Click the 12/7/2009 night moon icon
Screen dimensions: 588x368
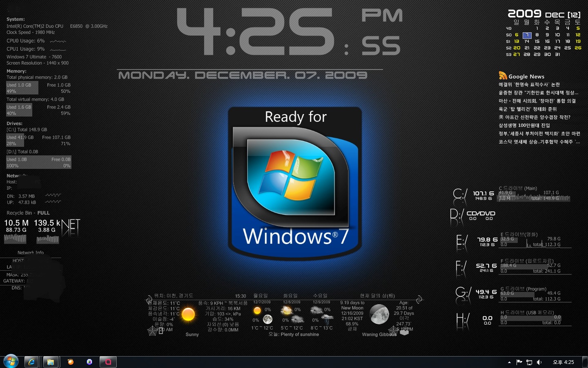pyautogui.click(x=268, y=319)
